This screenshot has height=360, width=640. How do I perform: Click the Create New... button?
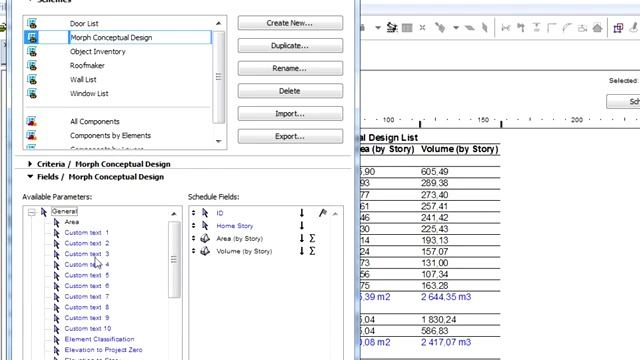[x=290, y=23]
